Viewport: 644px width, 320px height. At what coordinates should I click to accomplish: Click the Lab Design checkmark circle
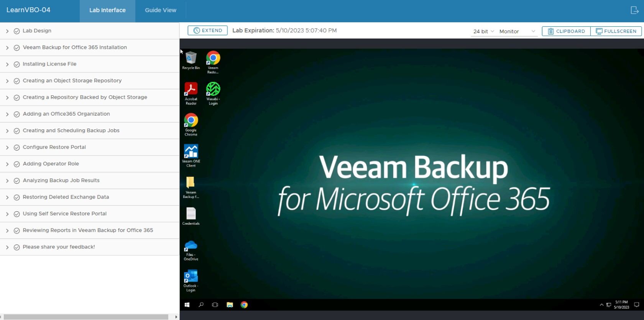click(17, 31)
